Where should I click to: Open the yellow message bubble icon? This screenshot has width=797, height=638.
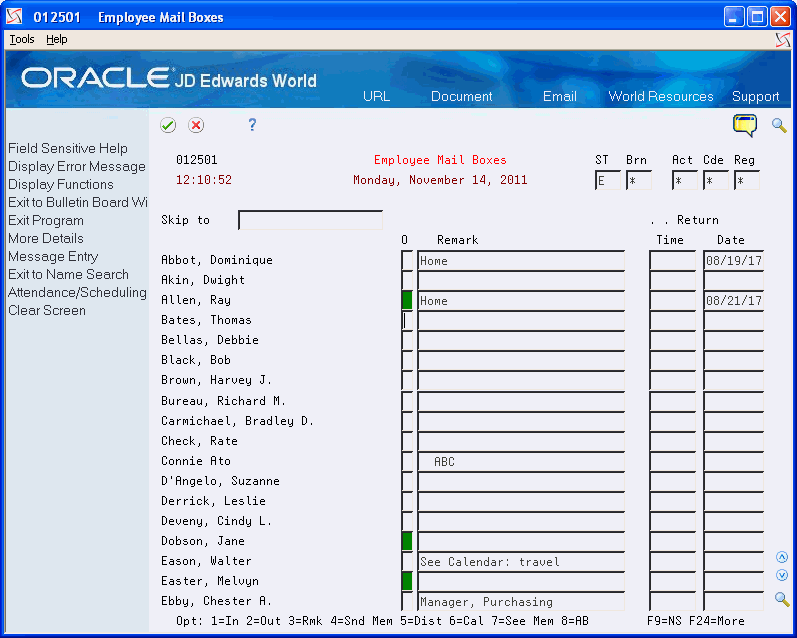pos(745,125)
